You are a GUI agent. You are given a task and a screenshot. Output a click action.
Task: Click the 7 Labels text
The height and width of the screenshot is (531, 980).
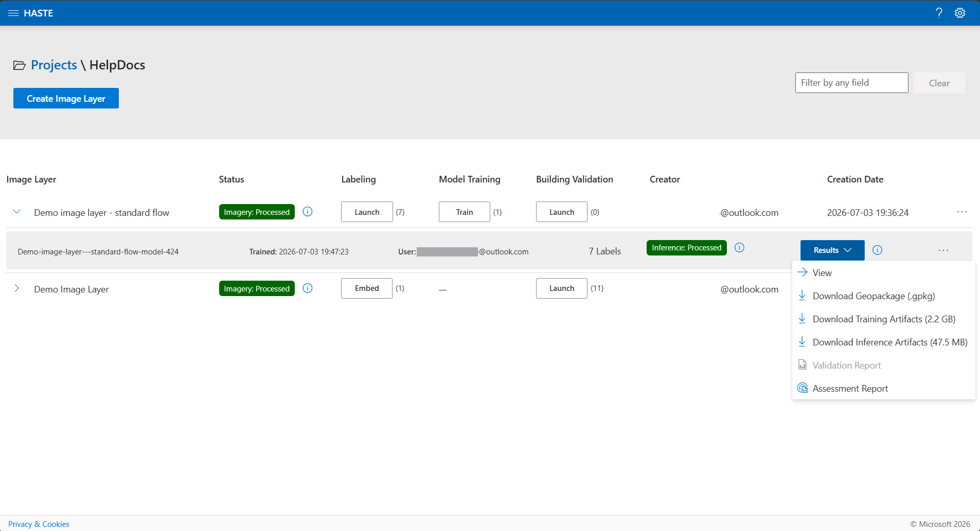[605, 251]
